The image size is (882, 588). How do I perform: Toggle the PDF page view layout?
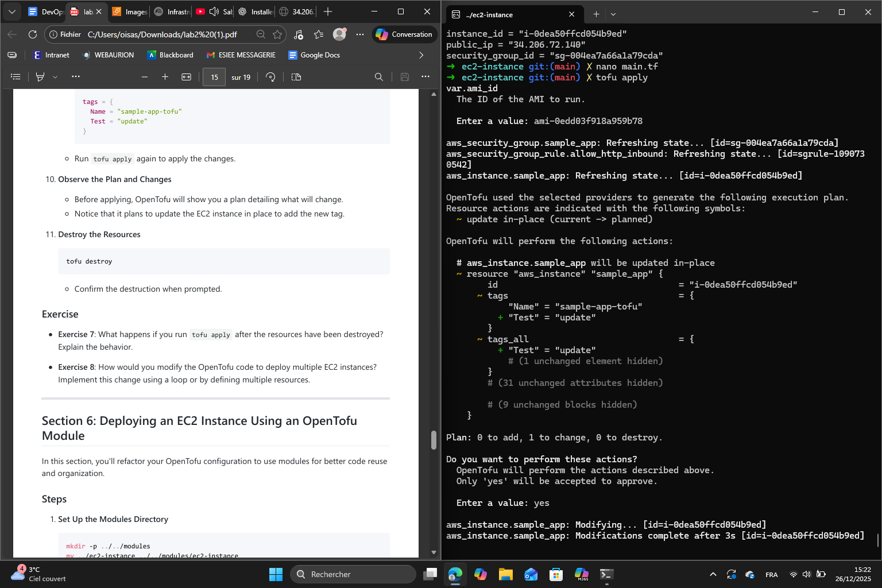pyautogui.click(x=296, y=77)
